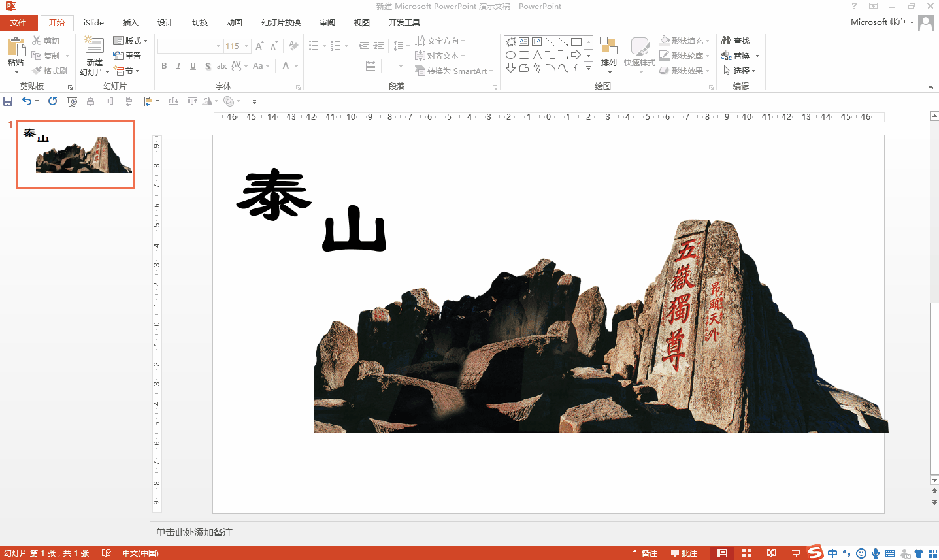Toggle the Comments (批注) pane in status bar
This screenshot has width=939, height=560.
(684, 553)
